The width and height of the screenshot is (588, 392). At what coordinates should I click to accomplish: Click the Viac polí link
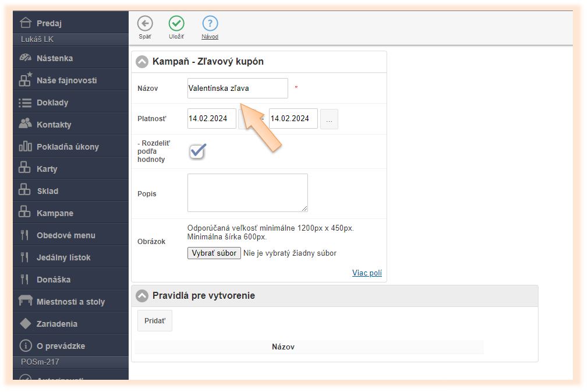coord(367,273)
